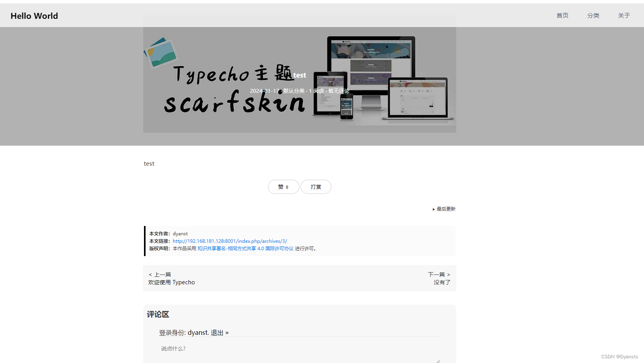Image resolution: width=644 pixels, height=363 pixels.
Task: Click the 退出 » logout link
Action: tap(219, 332)
